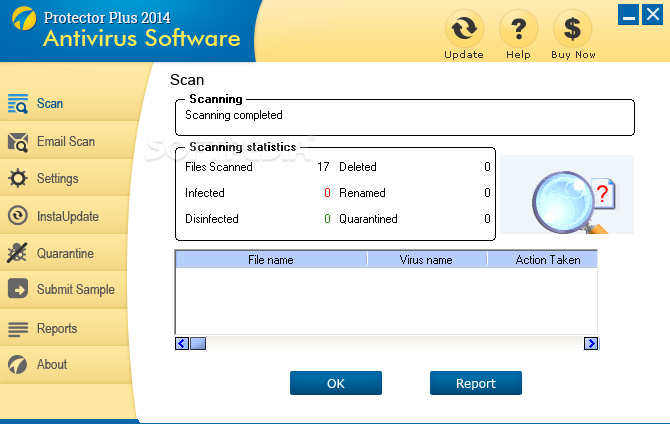Click the Update circular arrows icon
Screen dimensions: 670x424
464,29
